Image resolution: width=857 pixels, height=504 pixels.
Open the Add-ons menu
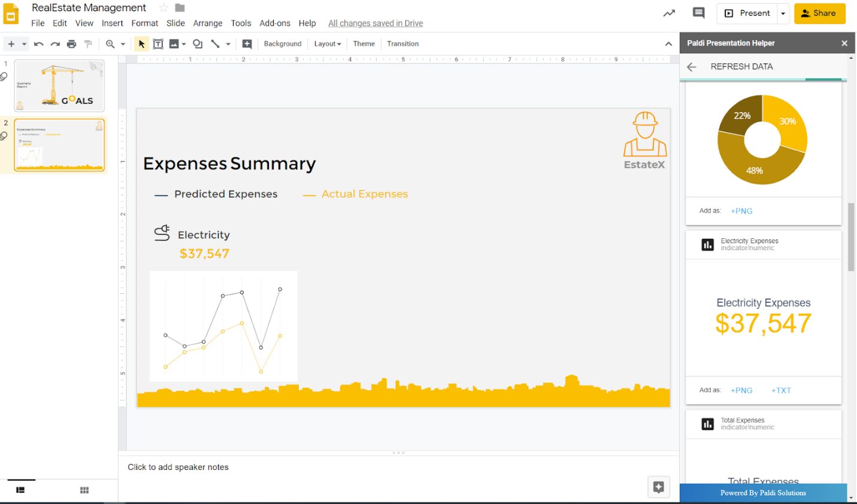275,23
